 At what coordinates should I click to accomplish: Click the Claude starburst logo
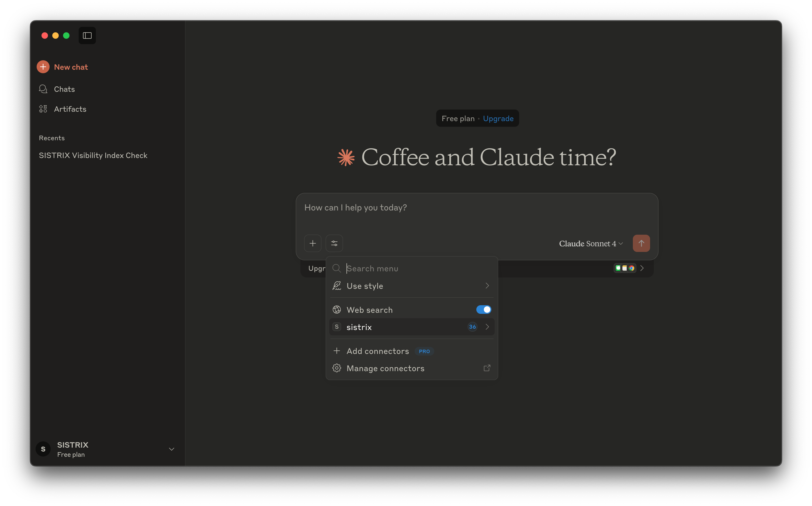(x=346, y=157)
